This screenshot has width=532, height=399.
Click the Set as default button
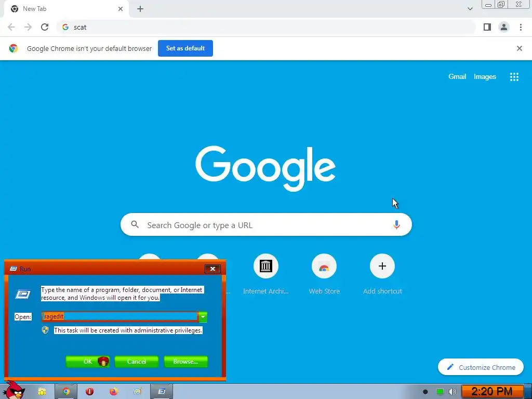pos(185,48)
